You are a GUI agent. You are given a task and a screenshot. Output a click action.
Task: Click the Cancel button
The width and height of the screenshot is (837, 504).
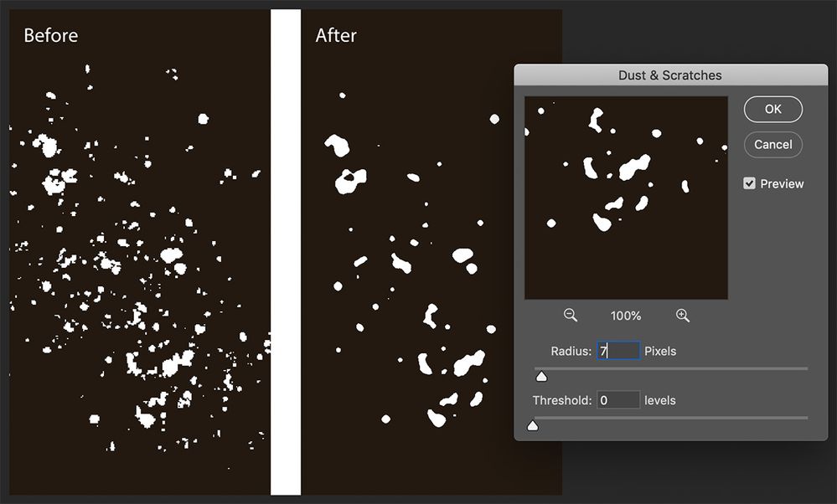(x=773, y=145)
